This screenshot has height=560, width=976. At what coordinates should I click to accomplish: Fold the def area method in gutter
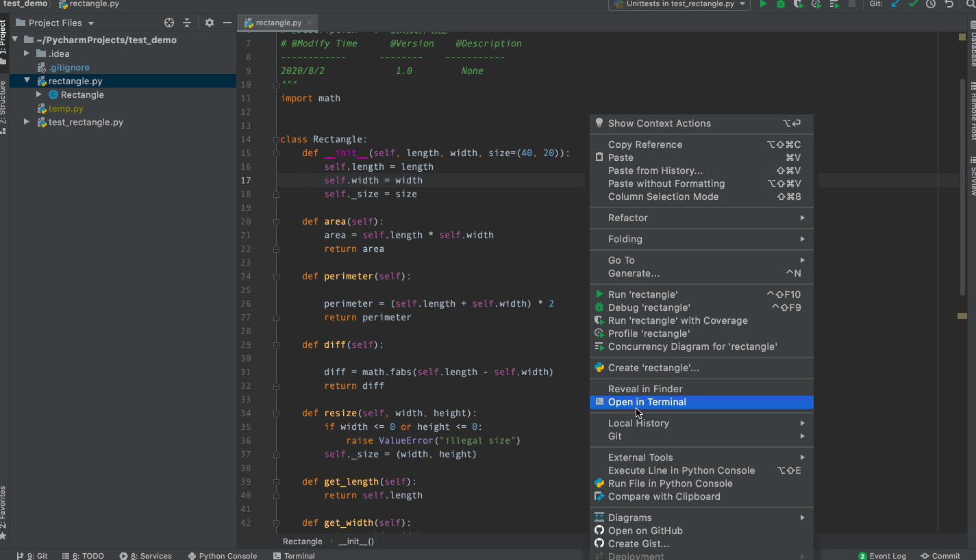coord(276,221)
